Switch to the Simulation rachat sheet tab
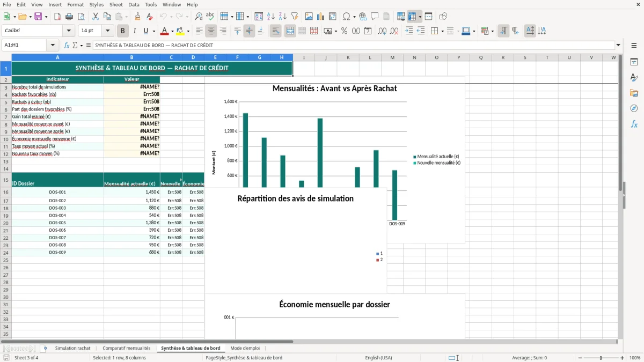The image size is (644, 362). click(x=73, y=348)
